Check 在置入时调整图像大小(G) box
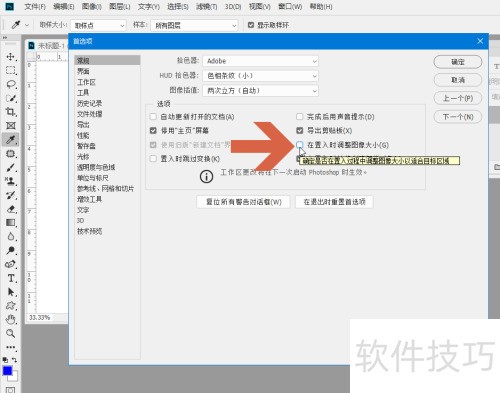This screenshot has width=500, height=393. pyautogui.click(x=300, y=145)
